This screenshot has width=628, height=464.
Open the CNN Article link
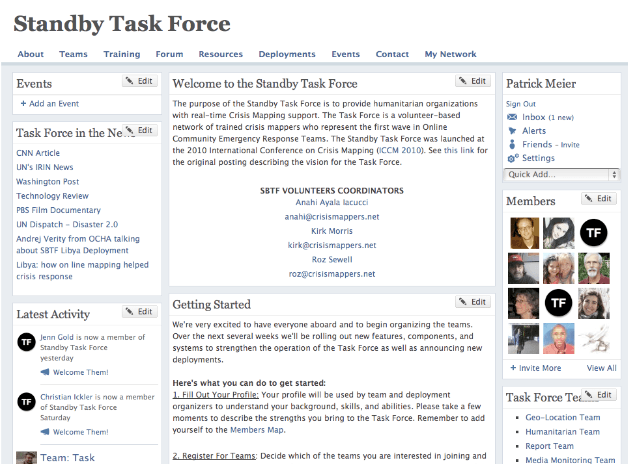tap(38, 153)
